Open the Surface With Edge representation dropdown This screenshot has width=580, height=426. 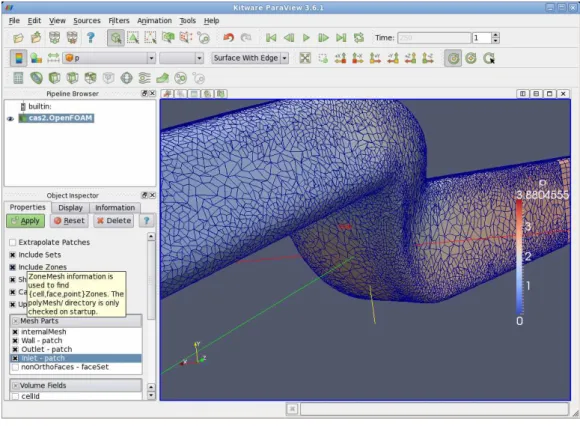point(250,58)
